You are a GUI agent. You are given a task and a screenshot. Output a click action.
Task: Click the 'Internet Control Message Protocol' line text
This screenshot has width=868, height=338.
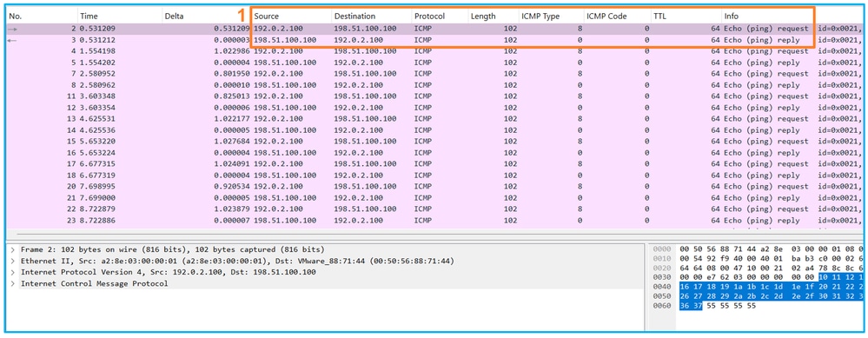94,284
